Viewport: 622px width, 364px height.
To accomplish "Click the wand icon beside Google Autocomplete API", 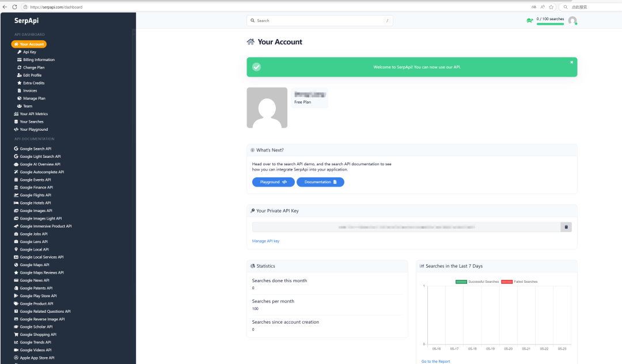I will tap(16, 172).
